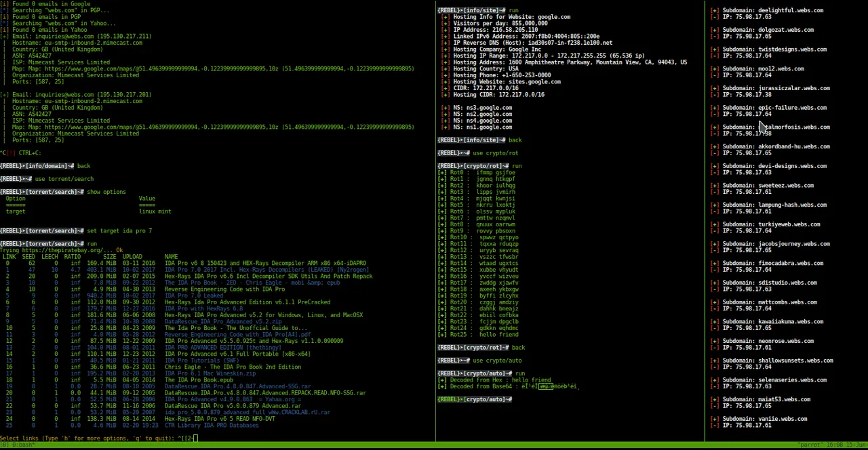Click the 'UPLOAD' column header in torrent table
Viewport: 868px width, 450px height.
(132, 257)
